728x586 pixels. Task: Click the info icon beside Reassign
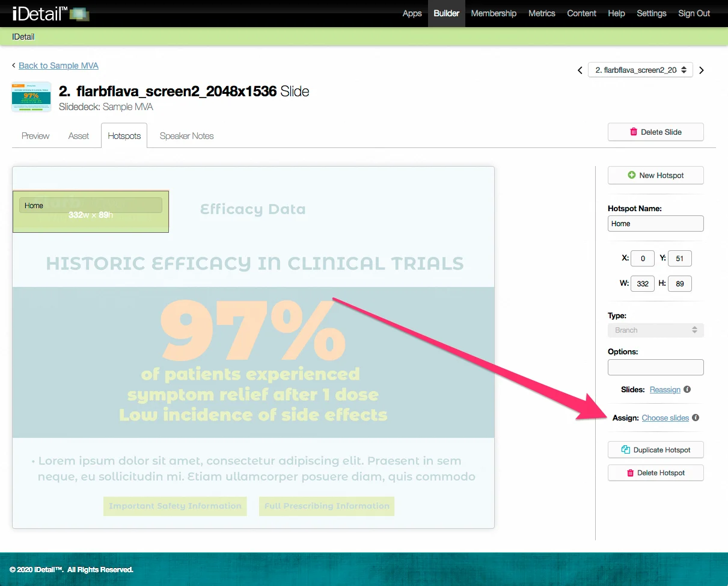pyautogui.click(x=687, y=389)
